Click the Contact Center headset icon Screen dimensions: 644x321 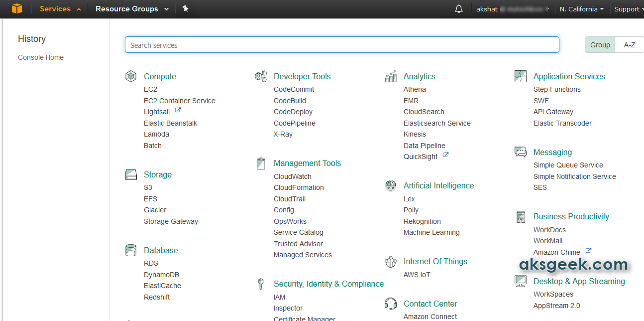tap(391, 304)
